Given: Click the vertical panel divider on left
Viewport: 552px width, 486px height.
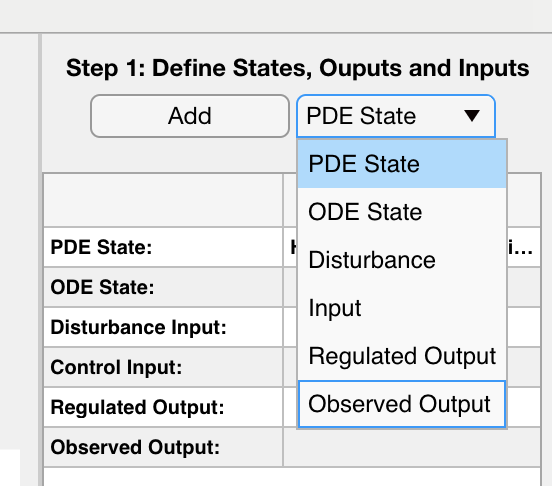Looking at the screenshot, I should [40, 260].
